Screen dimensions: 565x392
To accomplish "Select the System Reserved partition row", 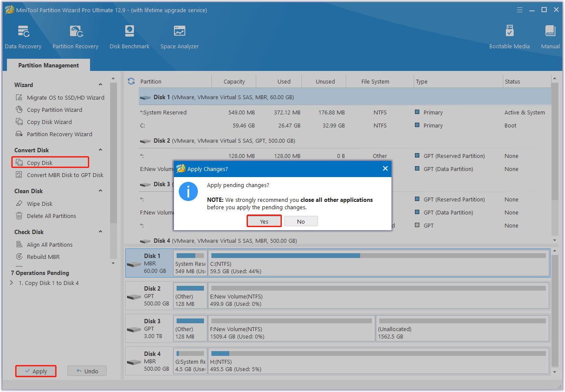I will 344,112.
